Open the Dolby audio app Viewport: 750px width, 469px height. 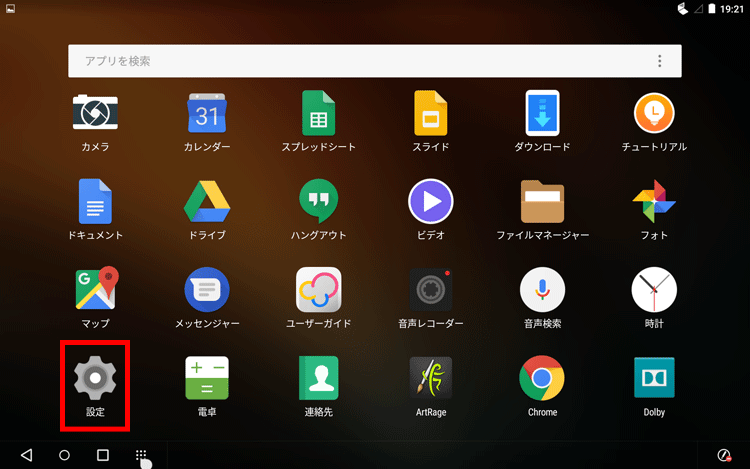point(654,378)
